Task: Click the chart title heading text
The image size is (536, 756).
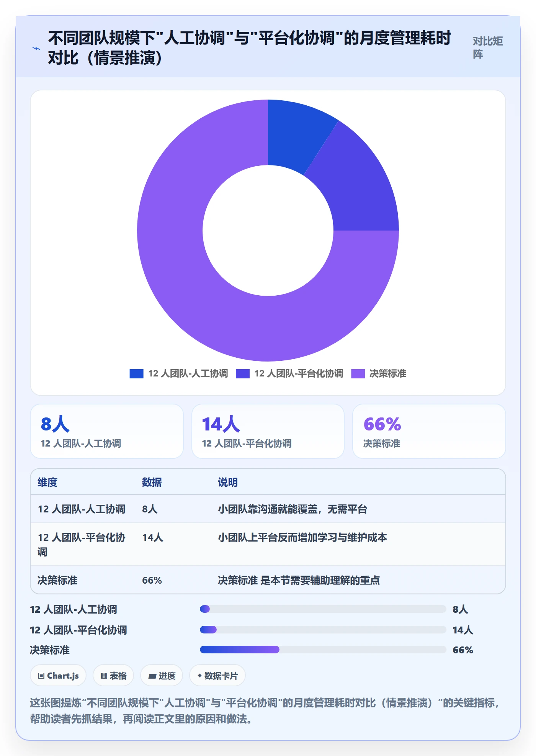Action: click(x=249, y=48)
